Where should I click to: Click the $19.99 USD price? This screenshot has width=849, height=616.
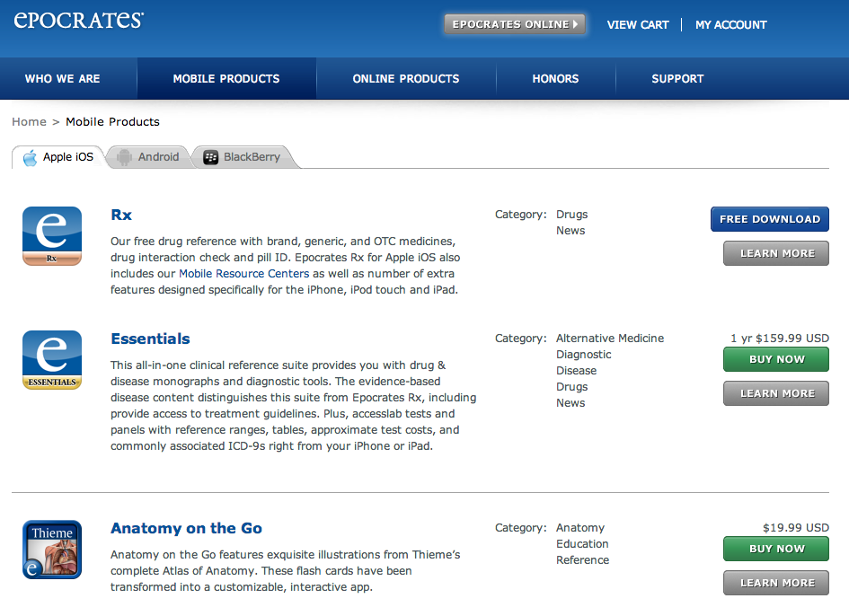(796, 528)
